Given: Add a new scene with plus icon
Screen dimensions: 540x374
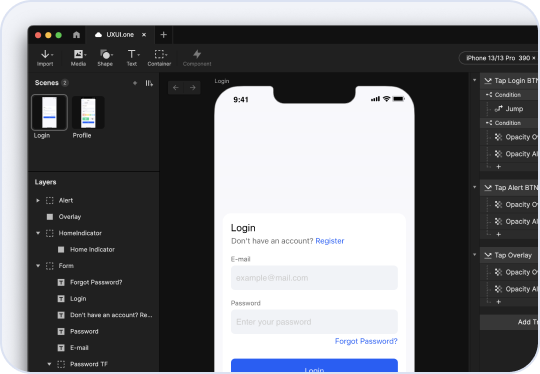Looking at the screenshot, I should tap(135, 83).
